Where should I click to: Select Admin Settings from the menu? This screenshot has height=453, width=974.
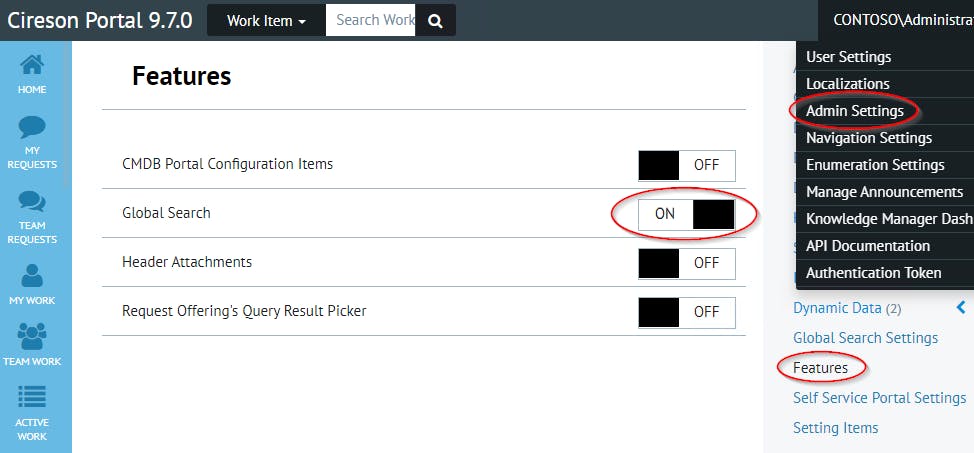pyautogui.click(x=854, y=111)
